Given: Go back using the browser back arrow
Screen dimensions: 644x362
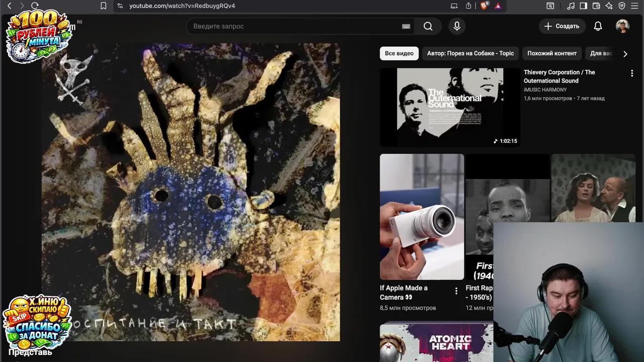Looking at the screenshot, I should (9, 6).
